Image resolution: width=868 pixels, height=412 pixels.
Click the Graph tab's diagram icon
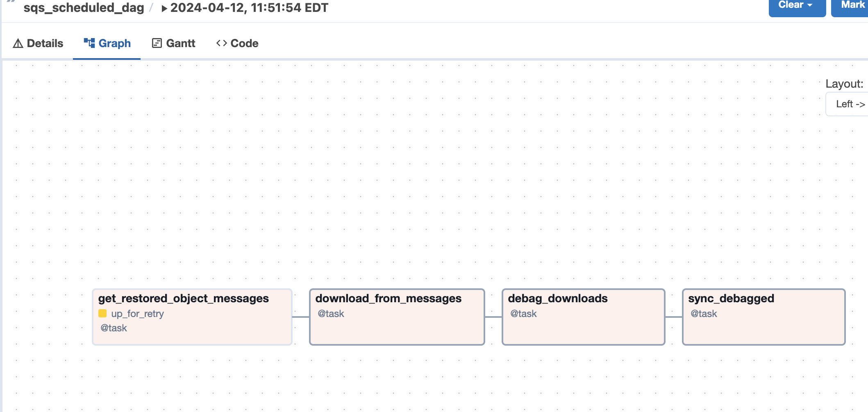[89, 43]
